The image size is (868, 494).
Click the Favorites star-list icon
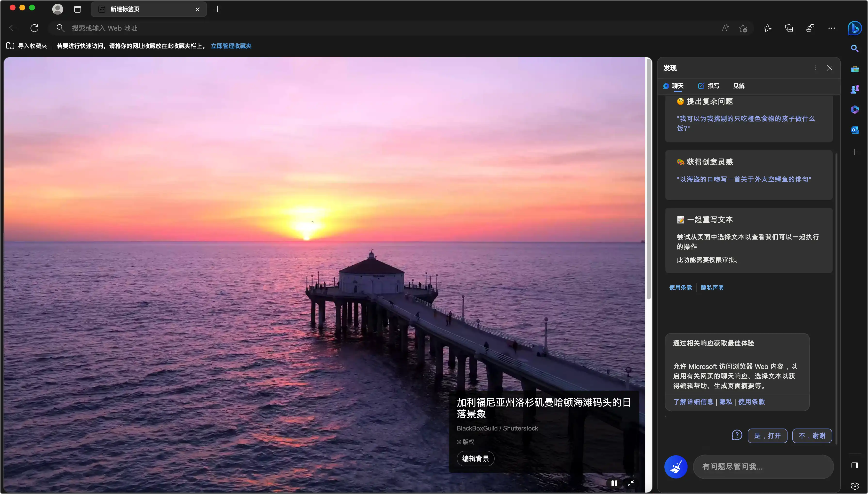(x=768, y=28)
